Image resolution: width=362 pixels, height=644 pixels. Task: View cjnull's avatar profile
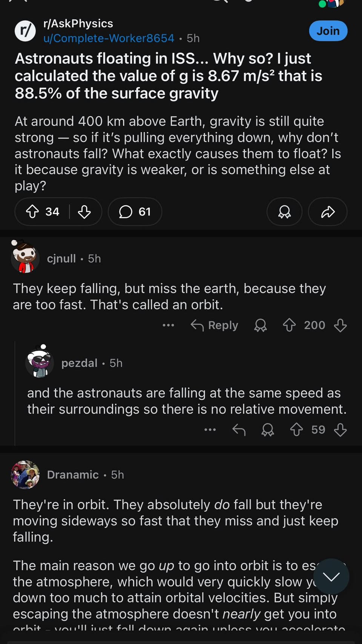(x=25, y=258)
